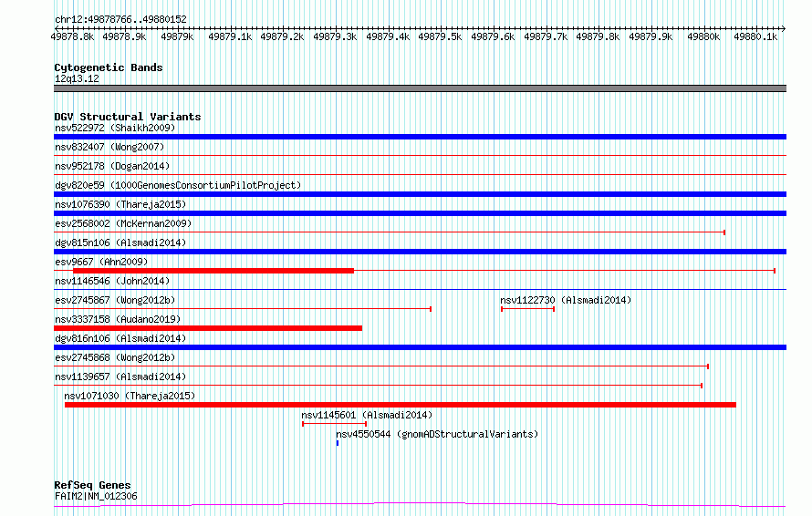812x516 pixels.
Task: Click the chr12:49878766..49880152 coordinate label
Action: [x=120, y=20]
